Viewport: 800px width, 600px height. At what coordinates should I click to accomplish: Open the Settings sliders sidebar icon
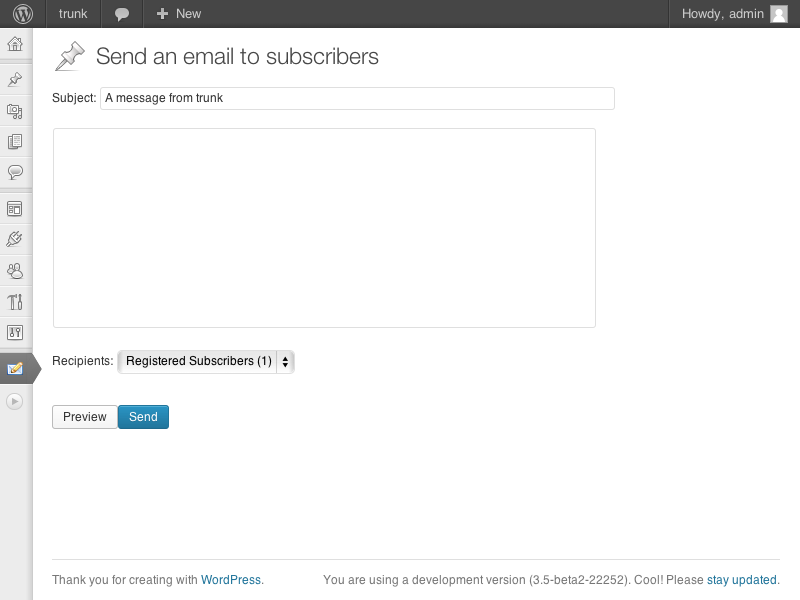[x=15, y=333]
